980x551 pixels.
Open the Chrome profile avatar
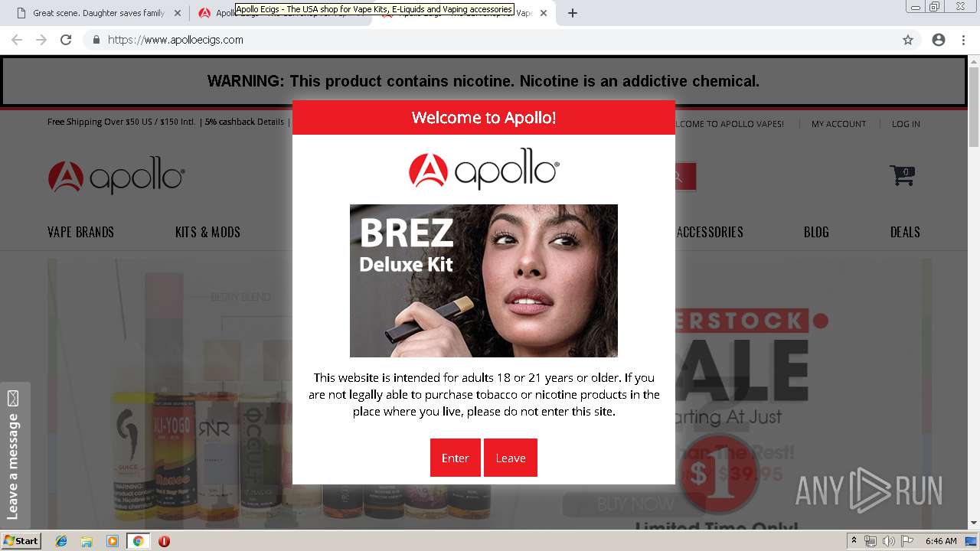[939, 40]
